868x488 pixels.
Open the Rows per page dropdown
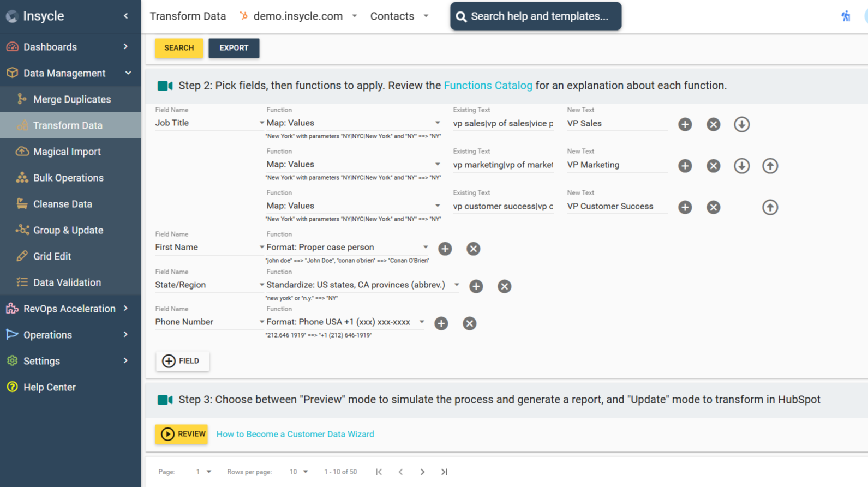(299, 472)
